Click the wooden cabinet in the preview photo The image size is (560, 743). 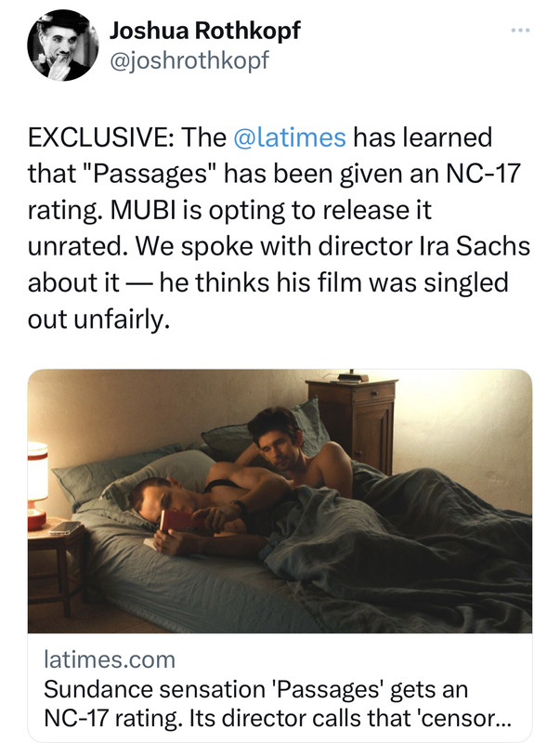(351, 424)
